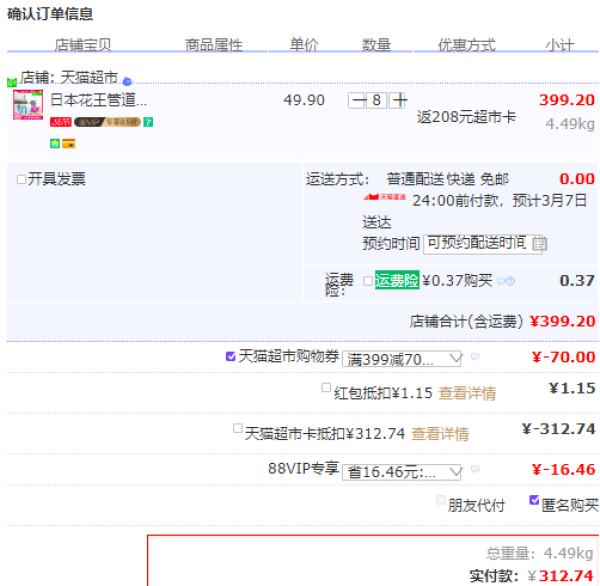Click the 优惠方式 column header
The image size is (600, 586).
pyautogui.click(x=467, y=45)
